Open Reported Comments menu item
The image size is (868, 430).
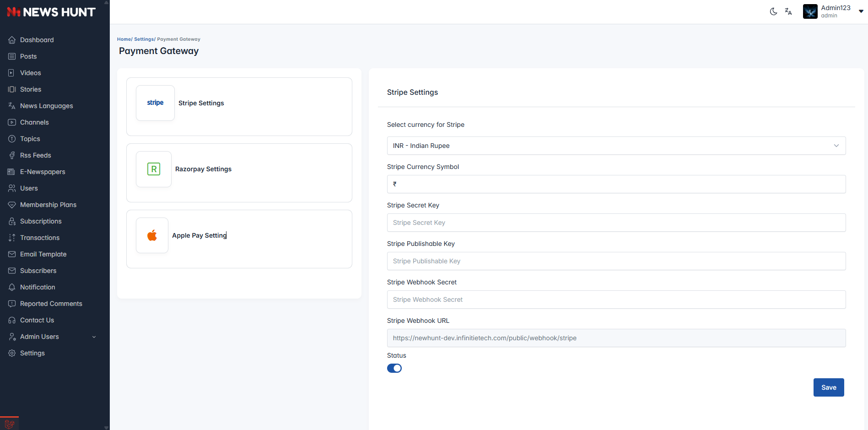point(51,304)
